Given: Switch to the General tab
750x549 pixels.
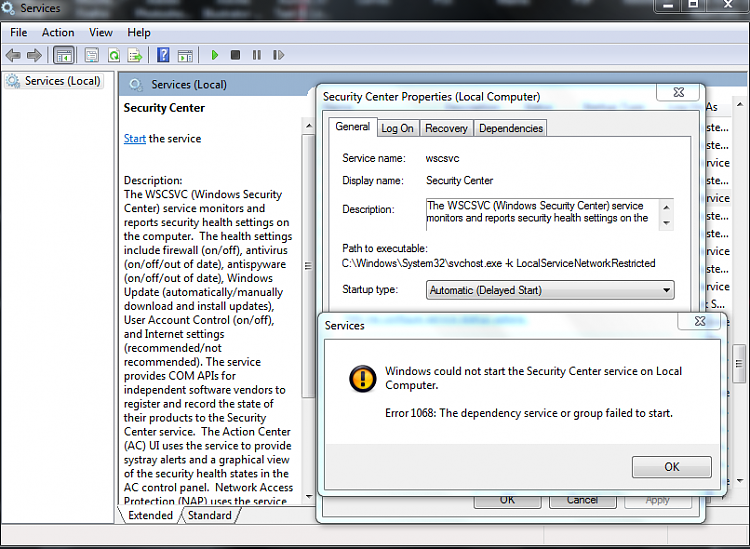Looking at the screenshot, I should tap(353, 127).
